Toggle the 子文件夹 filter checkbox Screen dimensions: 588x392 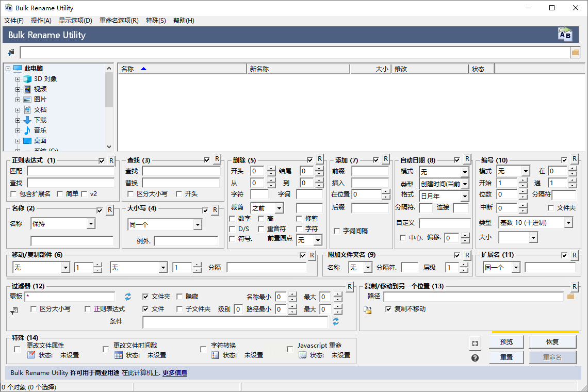click(x=179, y=309)
